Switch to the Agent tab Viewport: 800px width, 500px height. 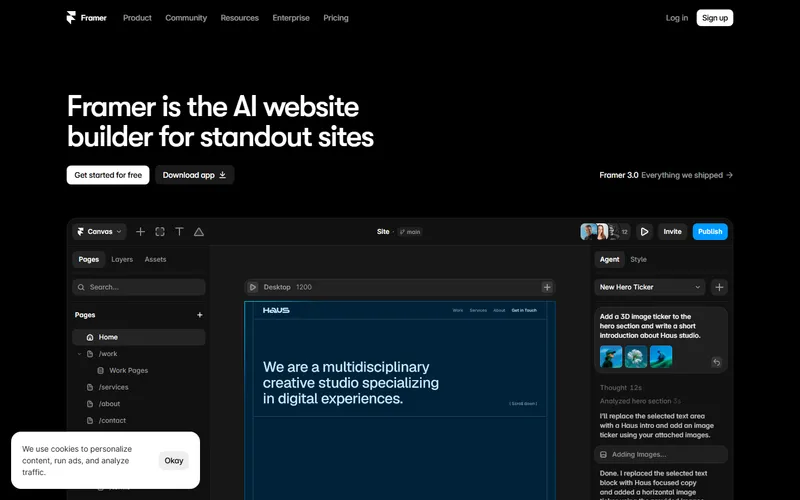[x=609, y=259]
